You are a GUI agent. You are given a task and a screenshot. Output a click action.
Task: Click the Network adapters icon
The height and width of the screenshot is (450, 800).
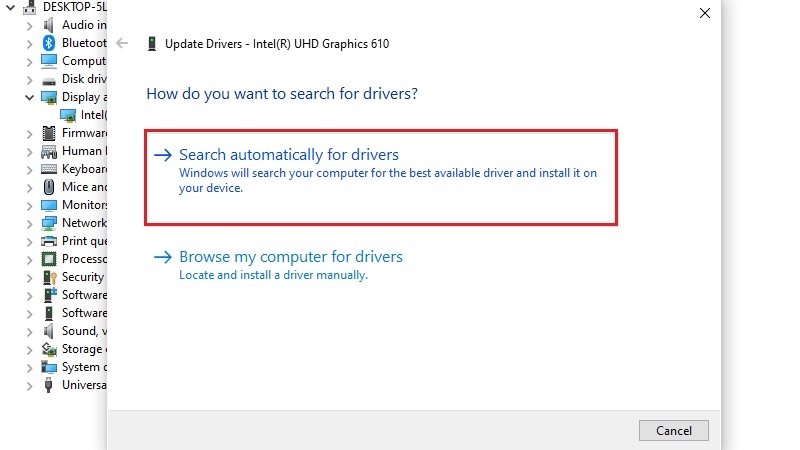pyautogui.click(x=49, y=223)
